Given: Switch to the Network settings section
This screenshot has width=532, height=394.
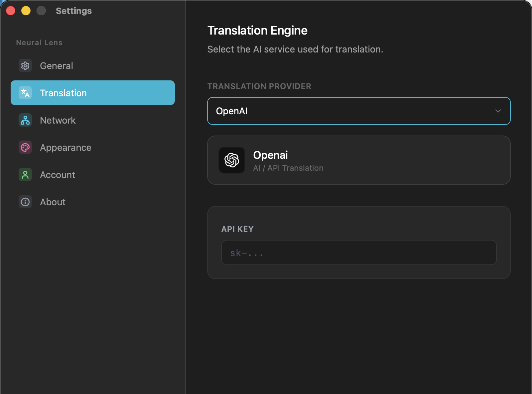Looking at the screenshot, I should [x=58, y=120].
